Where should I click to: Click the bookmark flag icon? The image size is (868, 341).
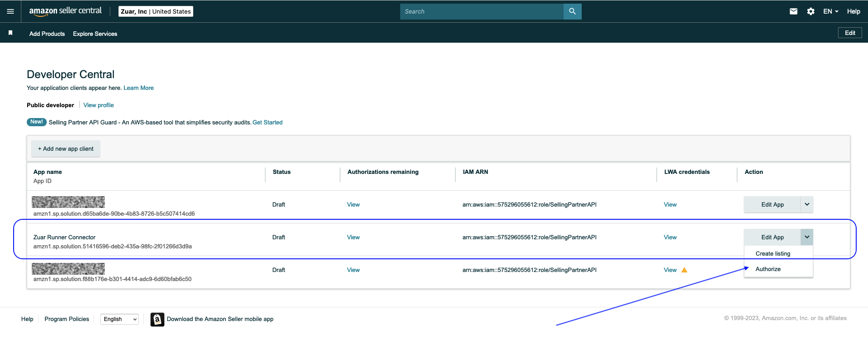[10, 33]
